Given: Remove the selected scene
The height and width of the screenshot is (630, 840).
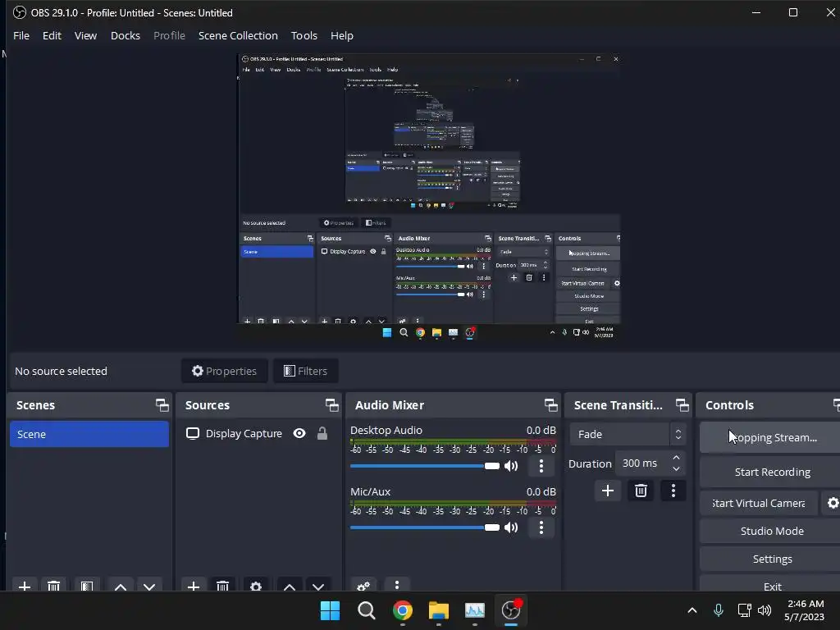Looking at the screenshot, I should 53,586.
